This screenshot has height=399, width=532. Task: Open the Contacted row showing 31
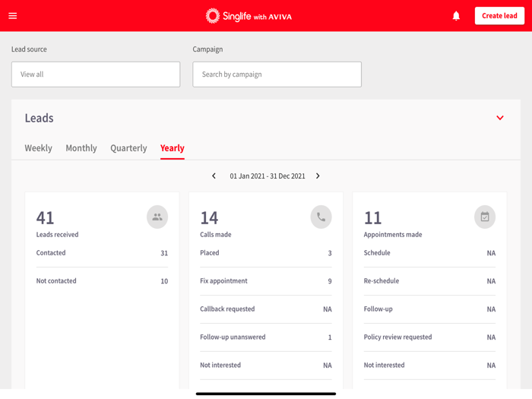coord(102,253)
